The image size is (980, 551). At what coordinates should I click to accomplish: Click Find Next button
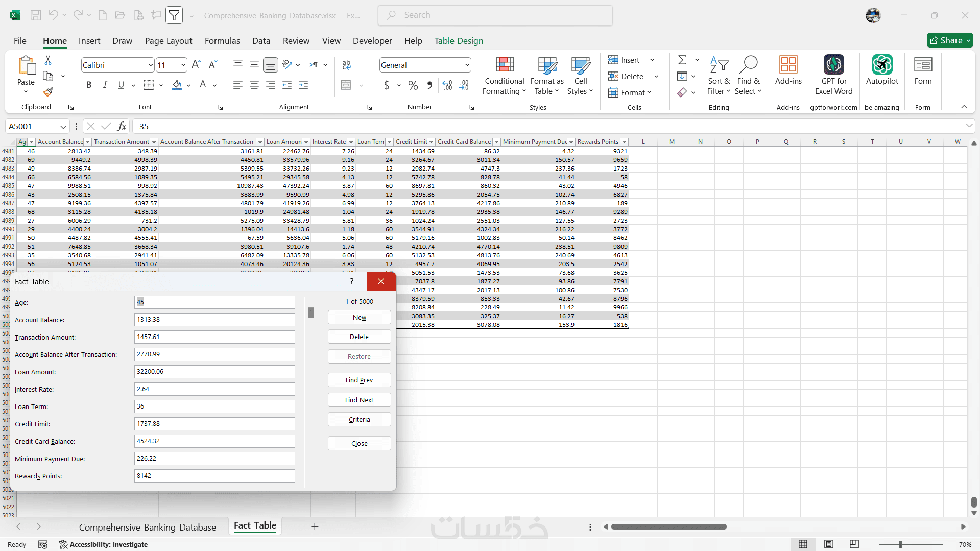tap(360, 400)
